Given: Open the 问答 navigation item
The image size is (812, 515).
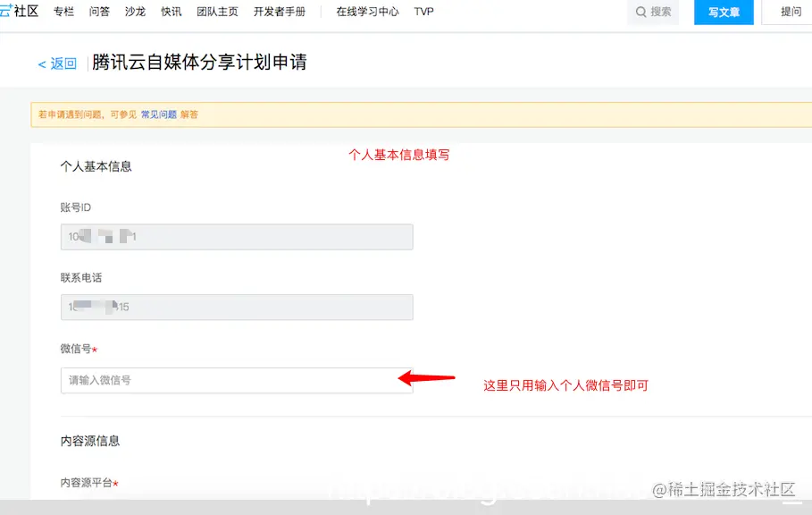Looking at the screenshot, I should [x=99, y=12].
